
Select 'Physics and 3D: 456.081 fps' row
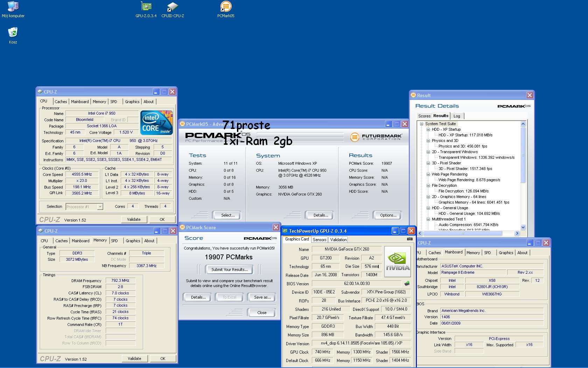pos(463,146)
